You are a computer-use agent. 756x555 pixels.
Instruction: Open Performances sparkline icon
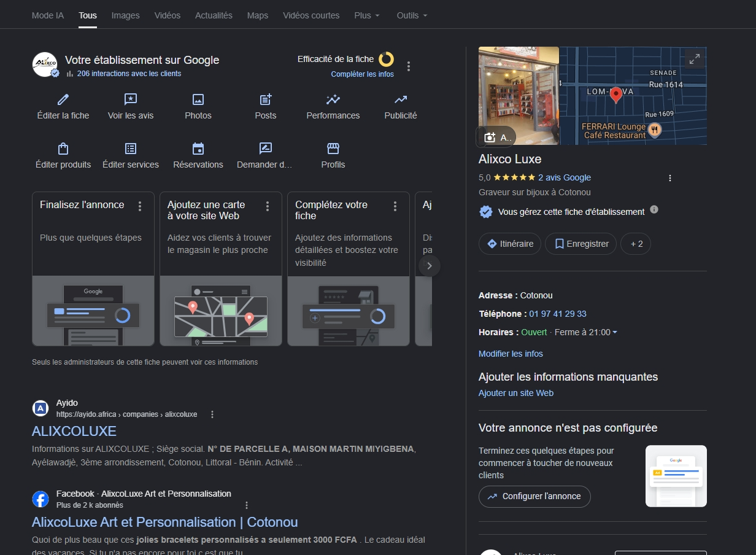click(x=333, y=99)
